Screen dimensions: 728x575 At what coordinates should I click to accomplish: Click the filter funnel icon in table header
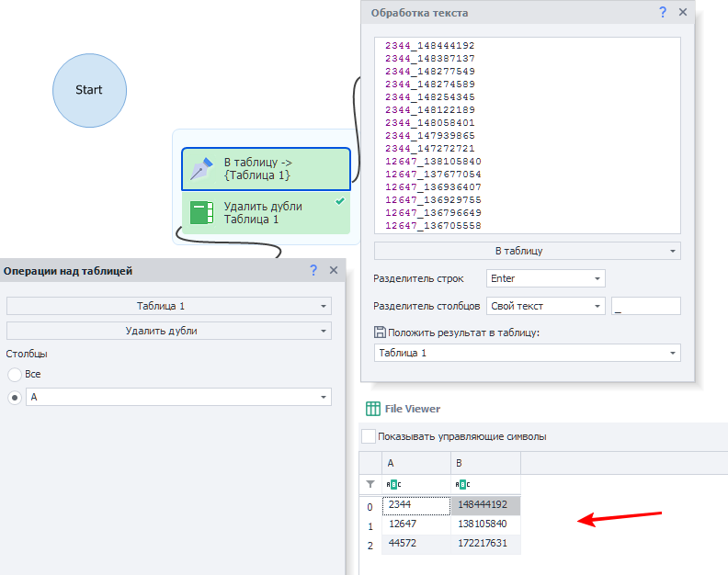[x=370, y=484]
